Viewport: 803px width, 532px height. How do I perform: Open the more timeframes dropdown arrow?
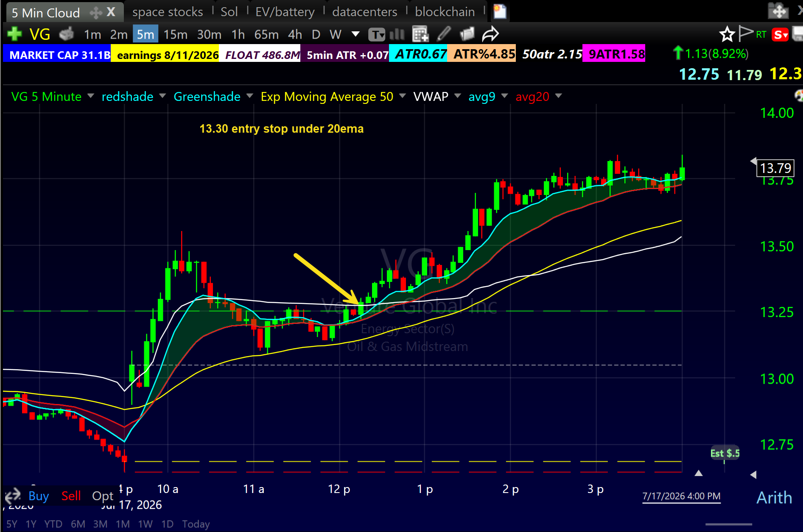pyautogui.click(x=355, y=34)
